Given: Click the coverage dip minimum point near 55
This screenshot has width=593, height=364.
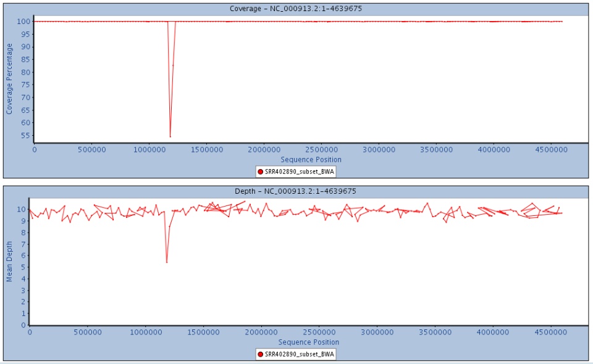Looking at the screenshot, I should (170, 136).
